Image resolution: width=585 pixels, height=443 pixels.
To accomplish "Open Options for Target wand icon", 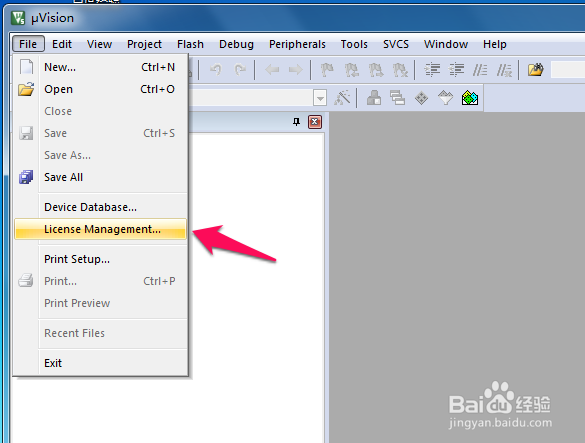I will click(x=342, y=98).
